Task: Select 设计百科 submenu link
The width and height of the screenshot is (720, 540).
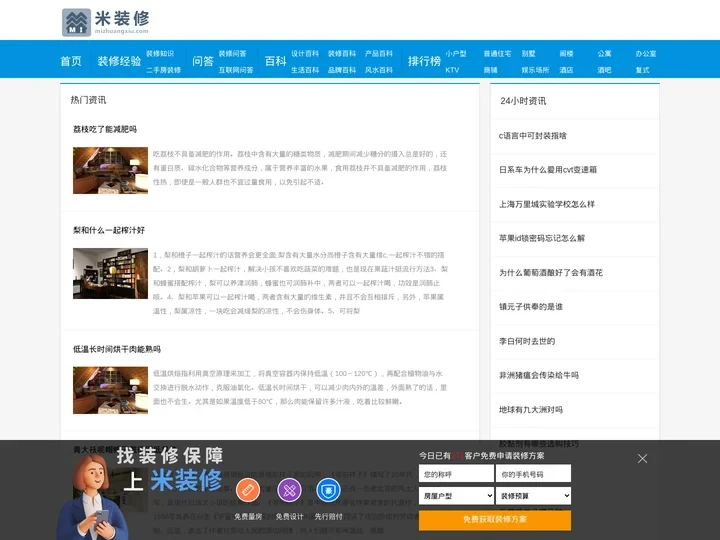Action: [305, 53]
